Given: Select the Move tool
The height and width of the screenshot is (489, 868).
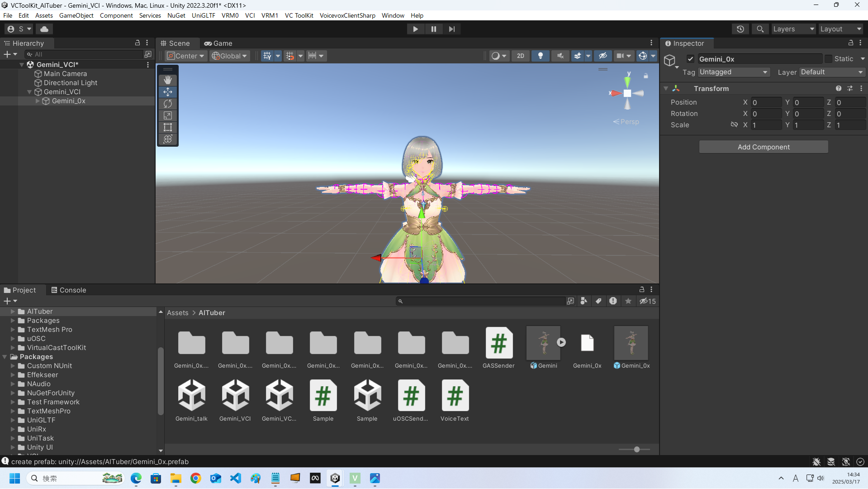Looking at the screenshot, I should click(168, 92).
